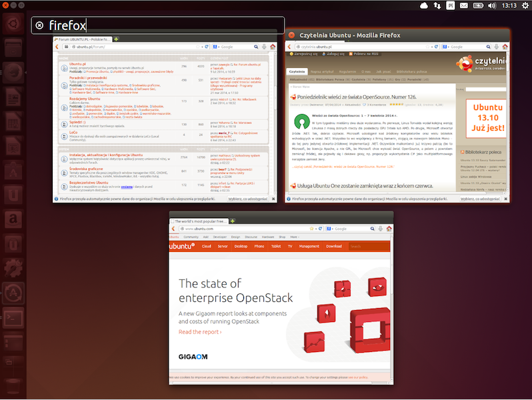This screenshot has width=532, height=400.
Task: Click the search magnifier in Czytelnia Ubuntu window
Action: point(488,47)
